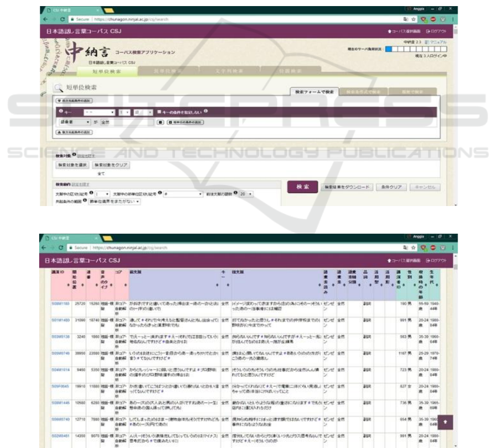Click 検索結果をダウンロード button

point(349,187)
